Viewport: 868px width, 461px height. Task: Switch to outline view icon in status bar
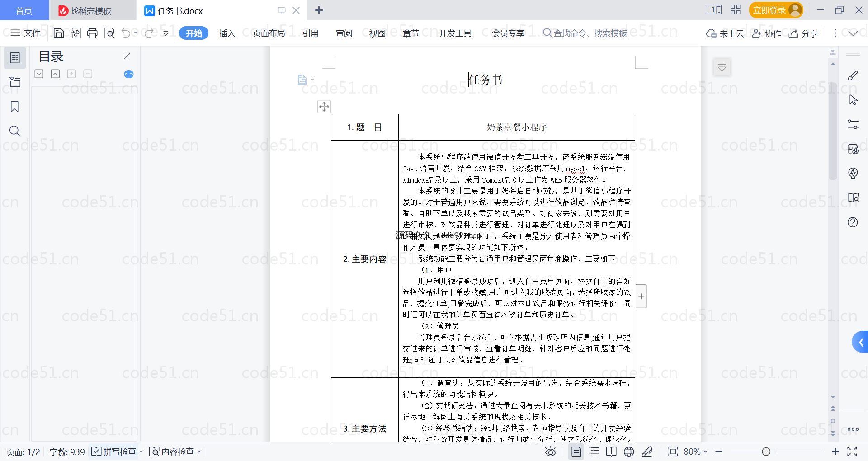[x=594, y=452]
